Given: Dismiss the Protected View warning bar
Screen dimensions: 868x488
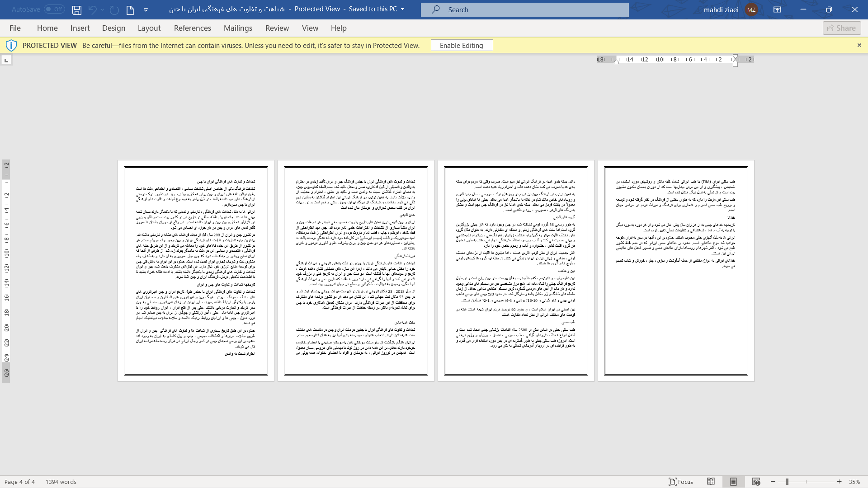Looking at the screenshot, I should coord(859,45).
